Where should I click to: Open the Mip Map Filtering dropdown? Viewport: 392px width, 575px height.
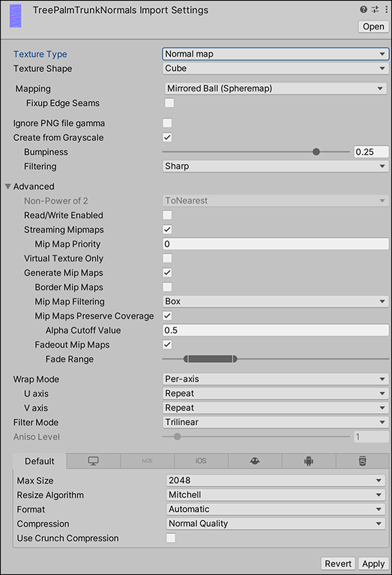276,301
